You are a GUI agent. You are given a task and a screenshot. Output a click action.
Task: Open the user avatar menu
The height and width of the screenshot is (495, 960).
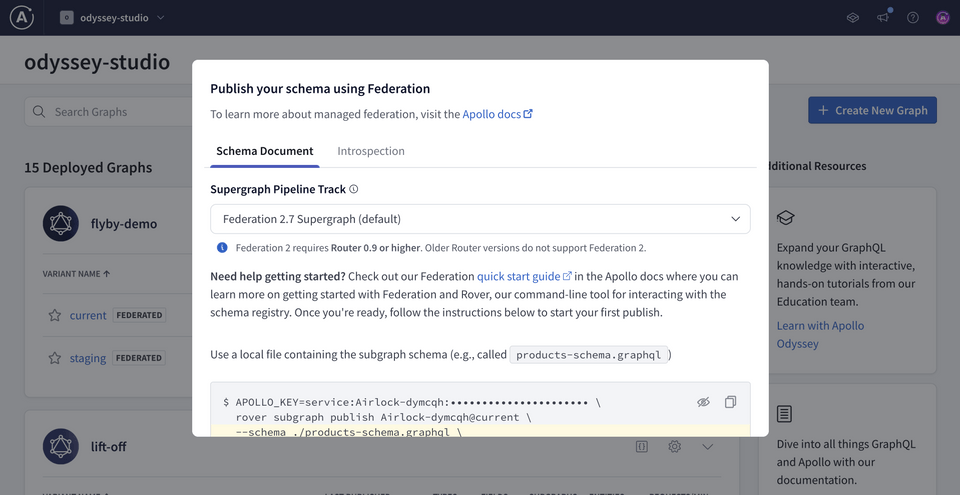click(942, 18)
